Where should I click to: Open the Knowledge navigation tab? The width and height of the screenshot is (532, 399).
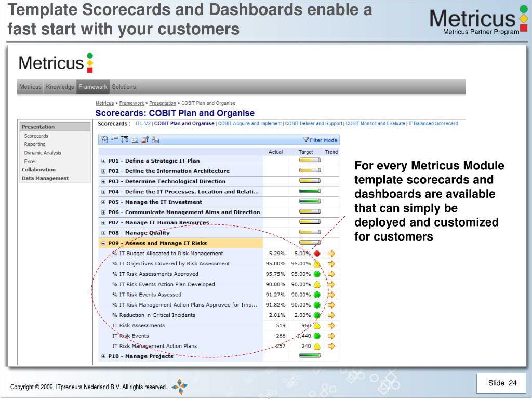[60, 87]
